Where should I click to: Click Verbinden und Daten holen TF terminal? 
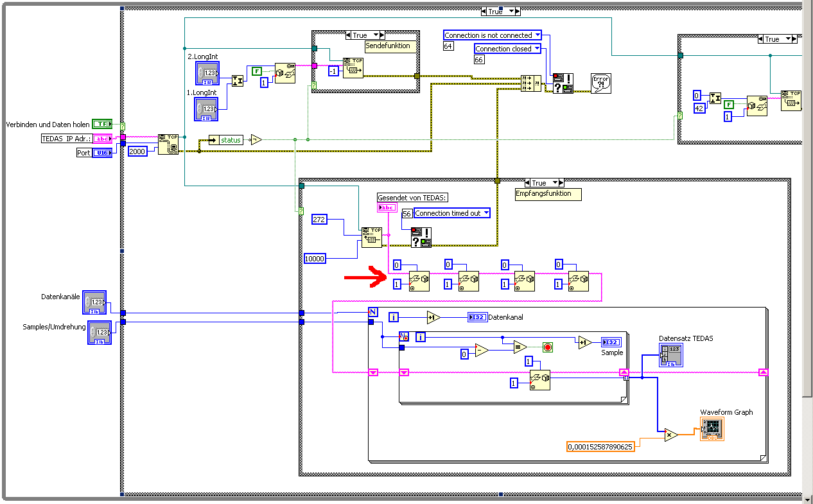(103, 124)
